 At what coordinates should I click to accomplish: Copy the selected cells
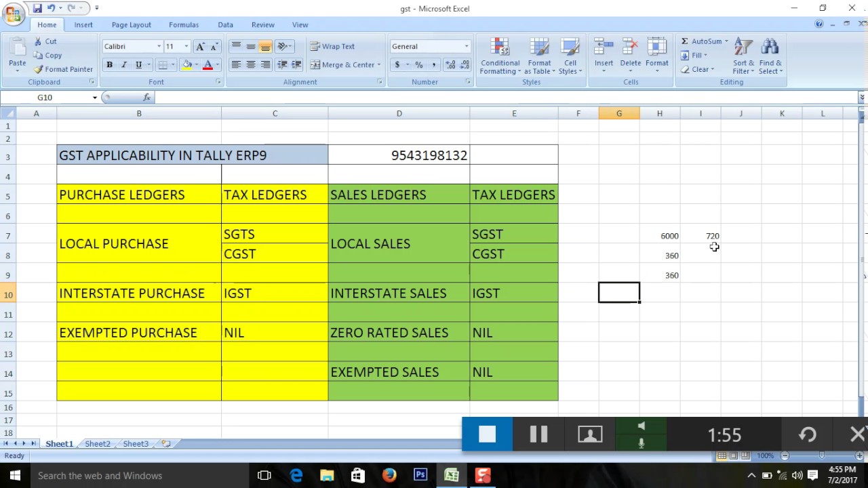tap(47, 56)
